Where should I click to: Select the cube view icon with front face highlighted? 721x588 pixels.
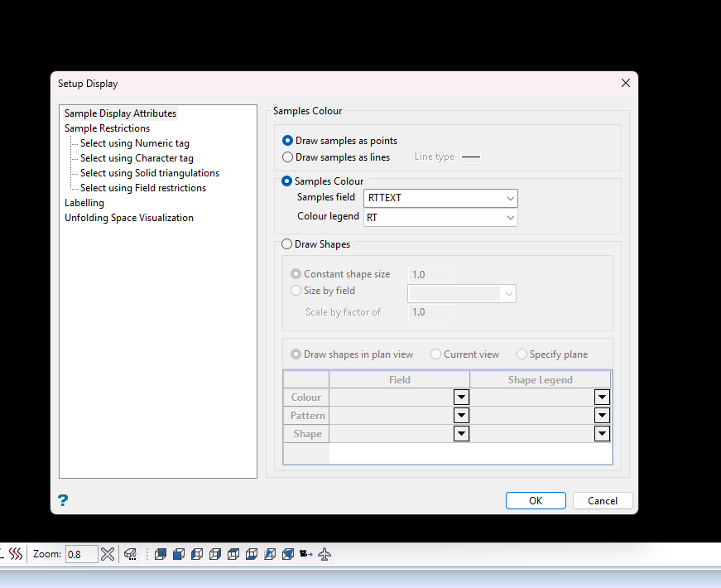point(179,554)
